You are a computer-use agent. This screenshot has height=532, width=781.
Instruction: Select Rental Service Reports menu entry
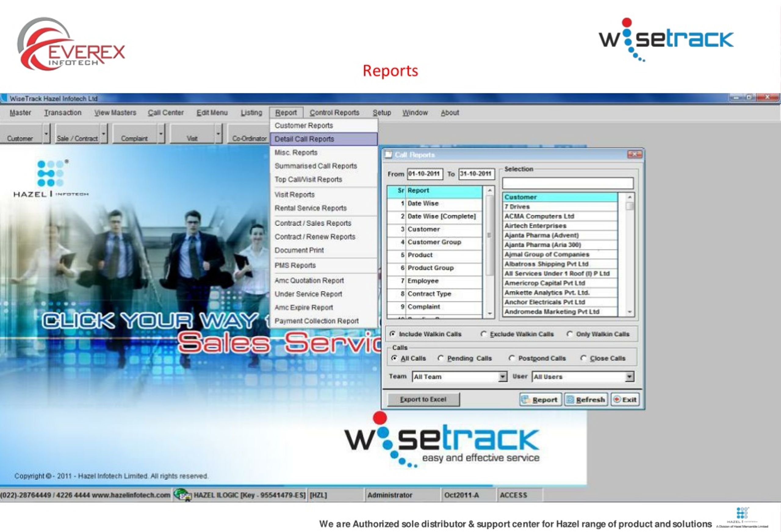324,208
